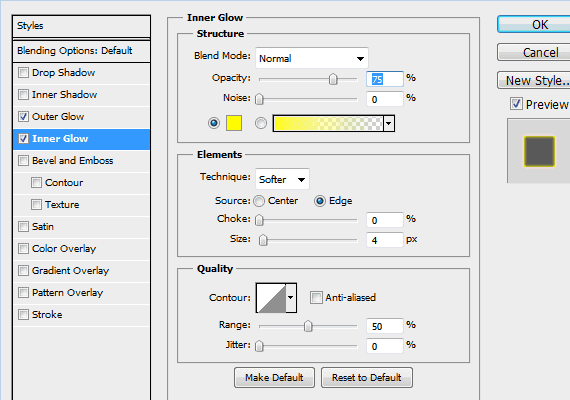Image resolution: width=570 pixels, height=400 pixels.
Task: Click the Size value input field
Action: click(x=385, y=240)
